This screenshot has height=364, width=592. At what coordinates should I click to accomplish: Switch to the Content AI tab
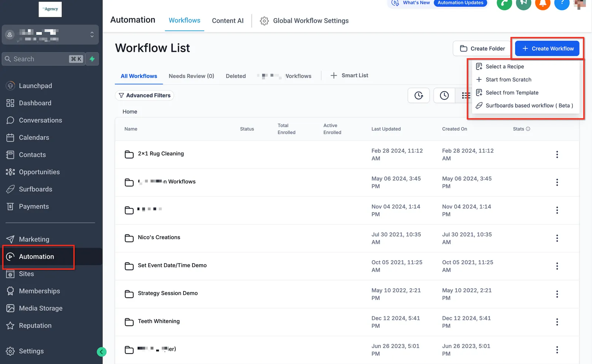pos(228,21)
